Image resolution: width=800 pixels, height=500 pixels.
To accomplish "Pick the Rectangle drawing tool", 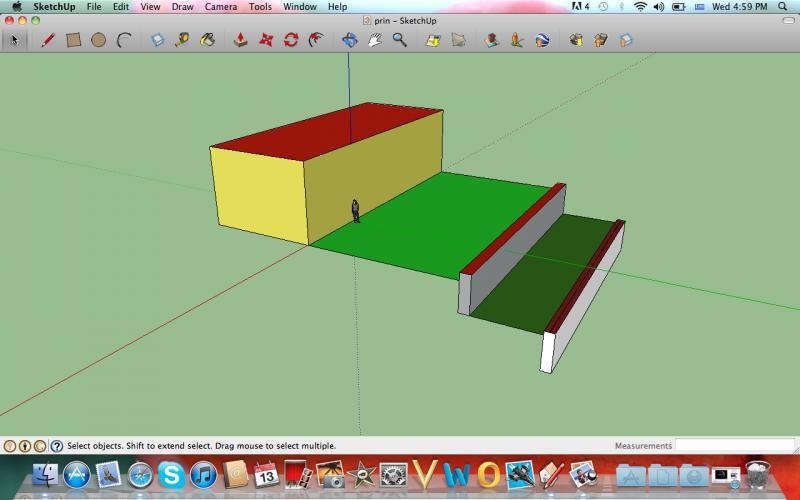I will point(73,40).
